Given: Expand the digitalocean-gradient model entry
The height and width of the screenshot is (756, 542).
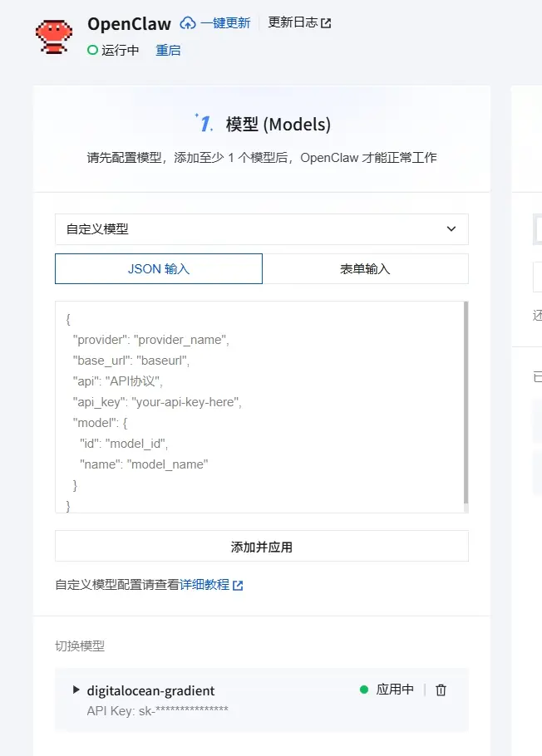Looking at the screenshot, I should point(76,690).
